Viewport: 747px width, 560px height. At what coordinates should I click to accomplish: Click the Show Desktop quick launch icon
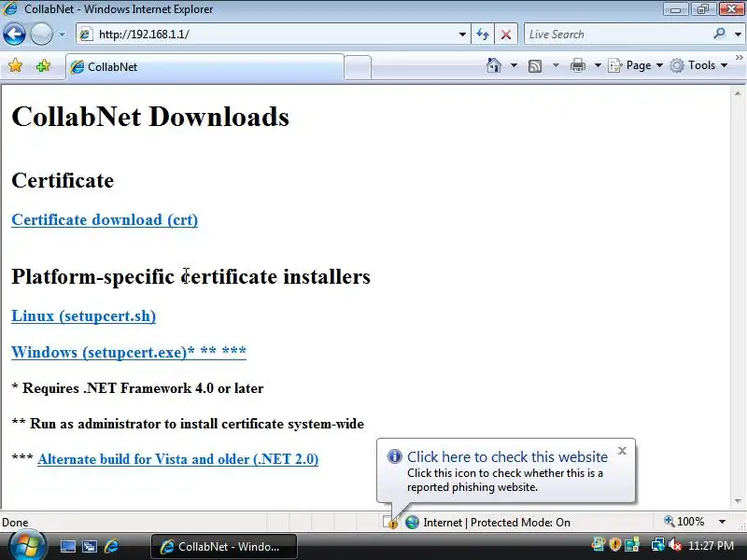[x=67, y=547]
